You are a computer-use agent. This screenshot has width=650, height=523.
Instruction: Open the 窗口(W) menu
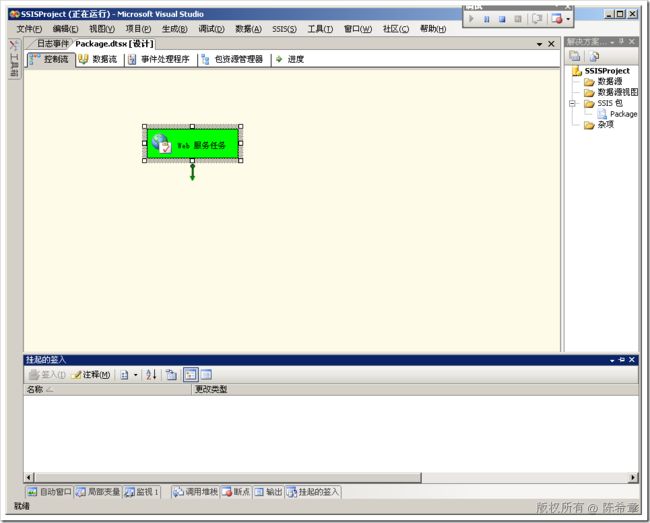[x=358, y=29]
